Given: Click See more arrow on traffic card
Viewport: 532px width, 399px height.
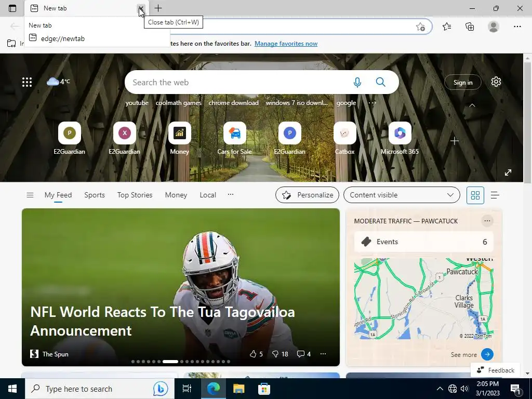Looking at the screenshot, I should pos(487,354).
